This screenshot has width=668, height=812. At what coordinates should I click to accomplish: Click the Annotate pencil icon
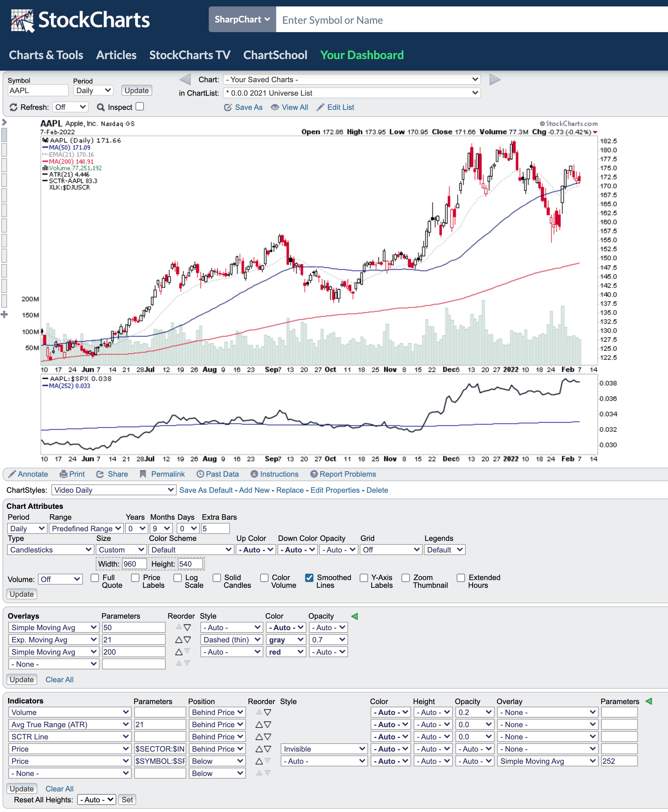(12, 474)
